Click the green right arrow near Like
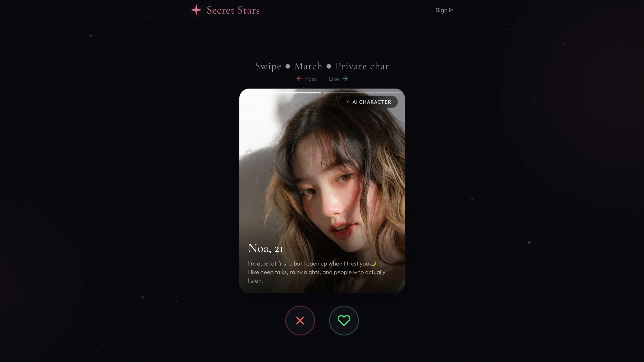This screenshot has height=362, width=644. pos(345,79)
